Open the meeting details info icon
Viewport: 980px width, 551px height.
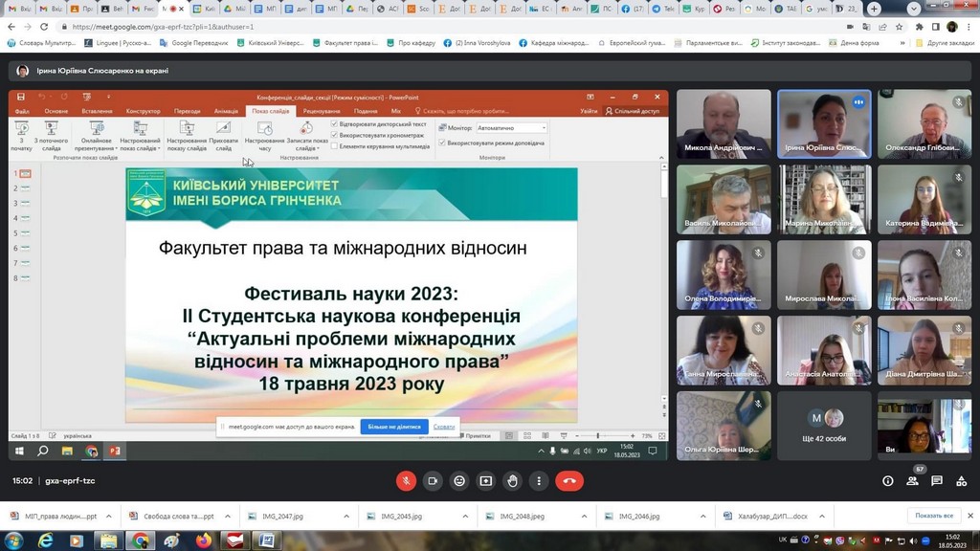888,481
